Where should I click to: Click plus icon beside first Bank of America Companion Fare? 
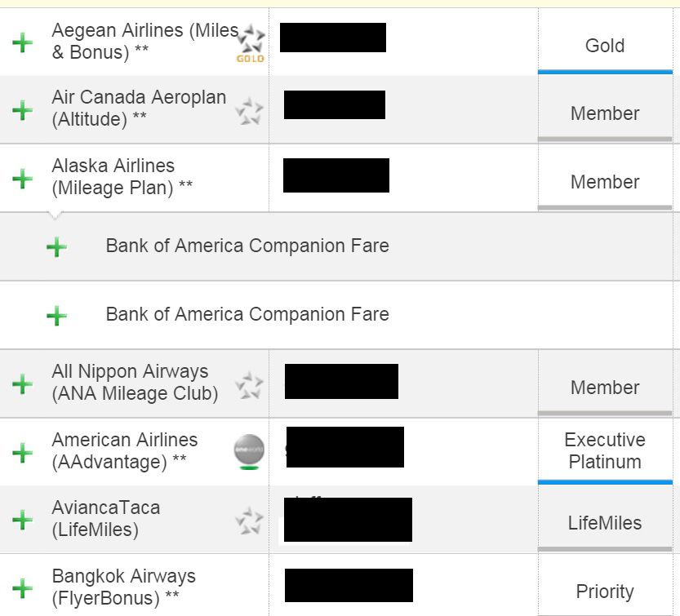56,246
